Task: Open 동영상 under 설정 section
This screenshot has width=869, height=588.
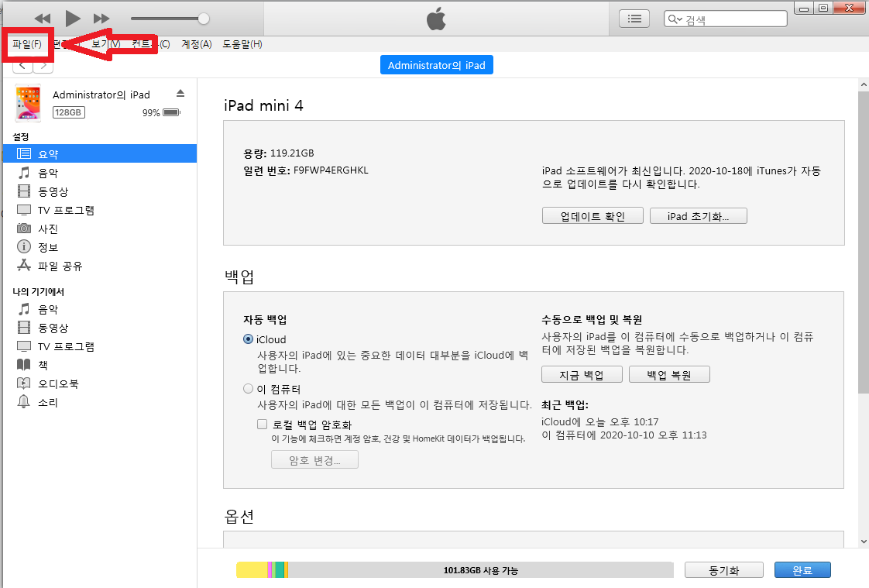Action: pos(100,191)
